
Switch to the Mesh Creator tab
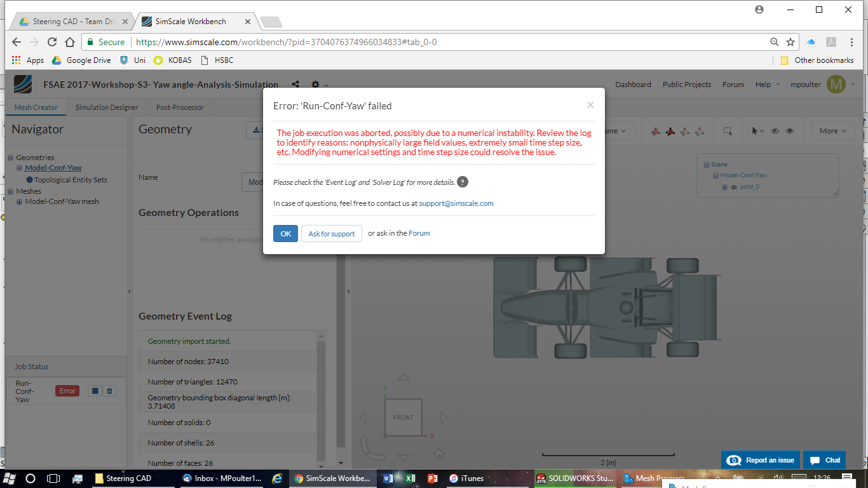tap(36, 107)
